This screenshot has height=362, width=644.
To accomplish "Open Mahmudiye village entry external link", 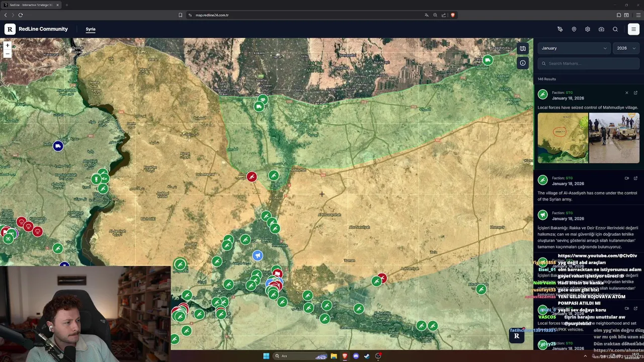I will tap(635, 93).
